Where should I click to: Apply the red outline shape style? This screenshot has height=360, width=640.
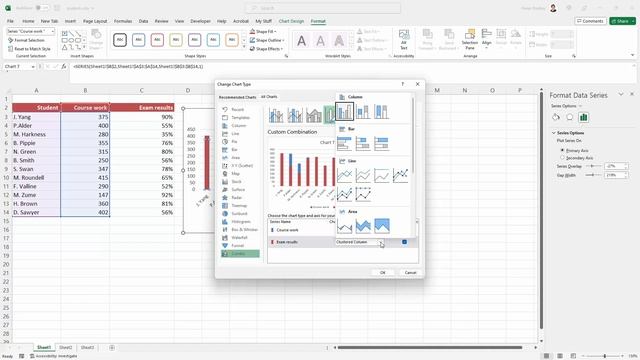pyautogui.click(x=157, y=40)
